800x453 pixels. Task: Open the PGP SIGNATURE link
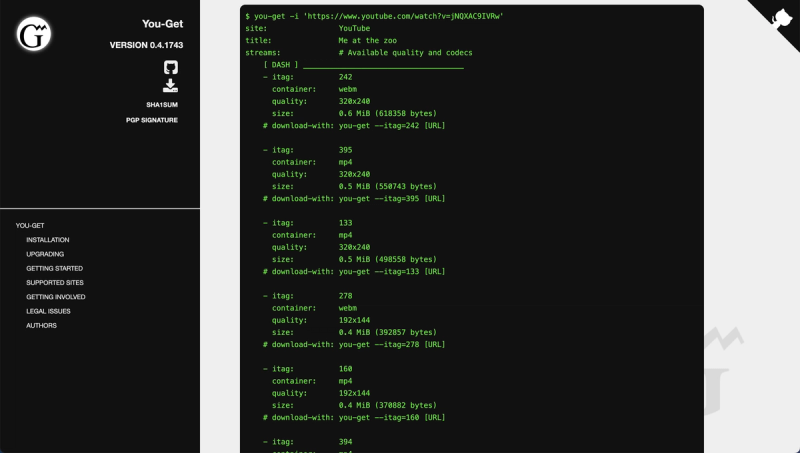(x=152, y=120)
